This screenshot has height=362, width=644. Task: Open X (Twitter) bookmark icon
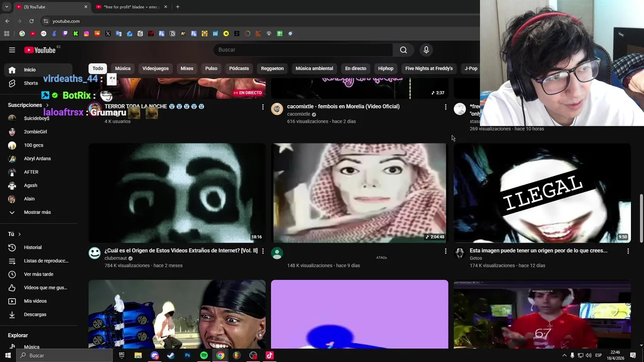tap(108, 34)
